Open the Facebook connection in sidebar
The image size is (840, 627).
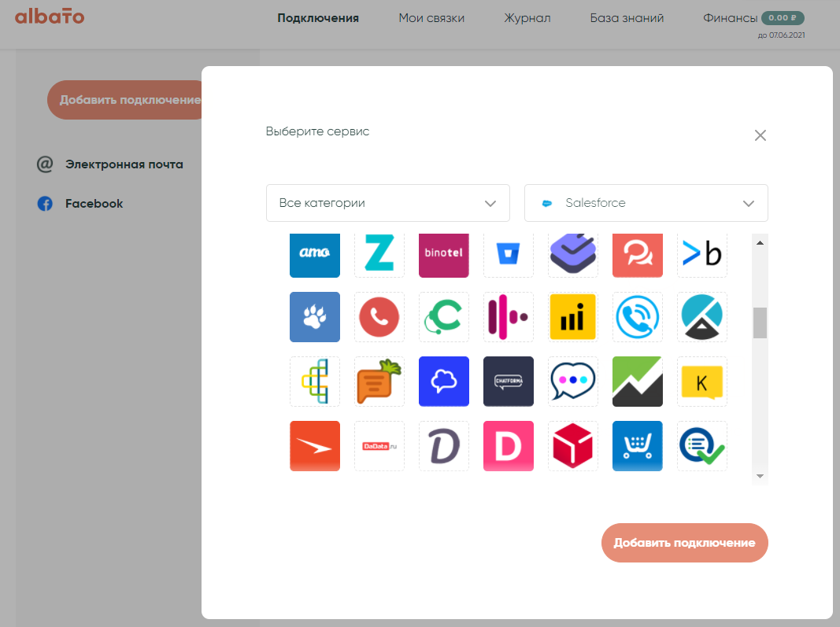point(94,204)
